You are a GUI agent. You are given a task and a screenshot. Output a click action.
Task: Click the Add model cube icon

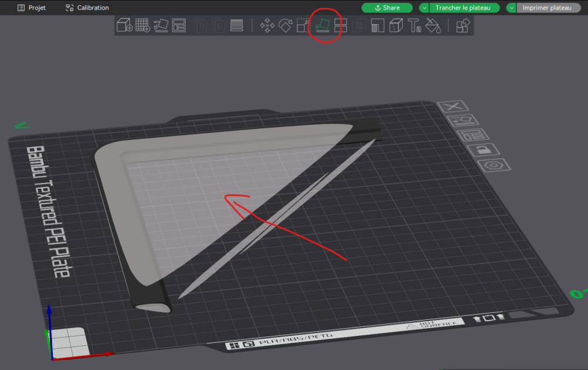[x=125, y=25]
